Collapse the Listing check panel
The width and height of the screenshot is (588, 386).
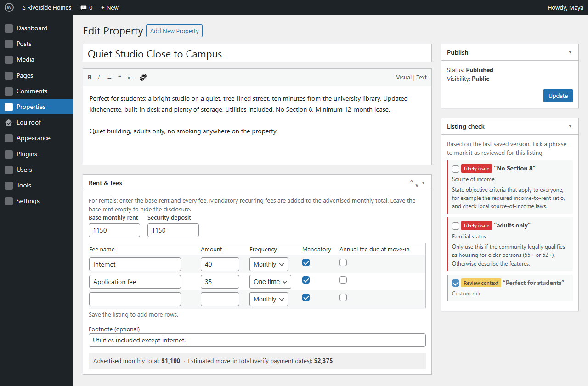(x=570, y=126)
